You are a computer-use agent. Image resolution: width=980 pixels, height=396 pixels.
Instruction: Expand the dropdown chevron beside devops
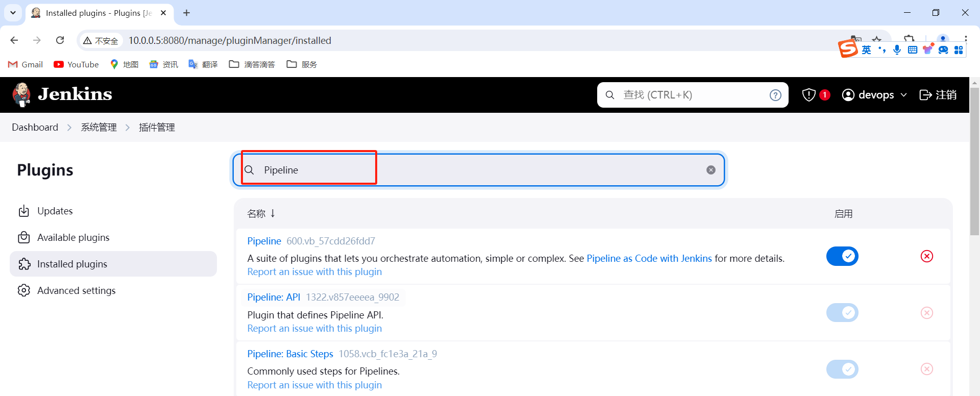904,95
